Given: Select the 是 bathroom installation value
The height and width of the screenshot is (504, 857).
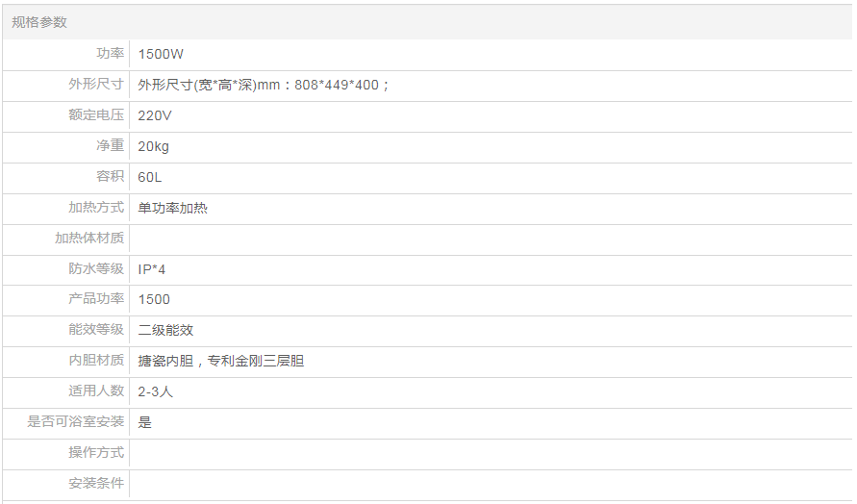Looking at the screenshot, I should [145, 422].
